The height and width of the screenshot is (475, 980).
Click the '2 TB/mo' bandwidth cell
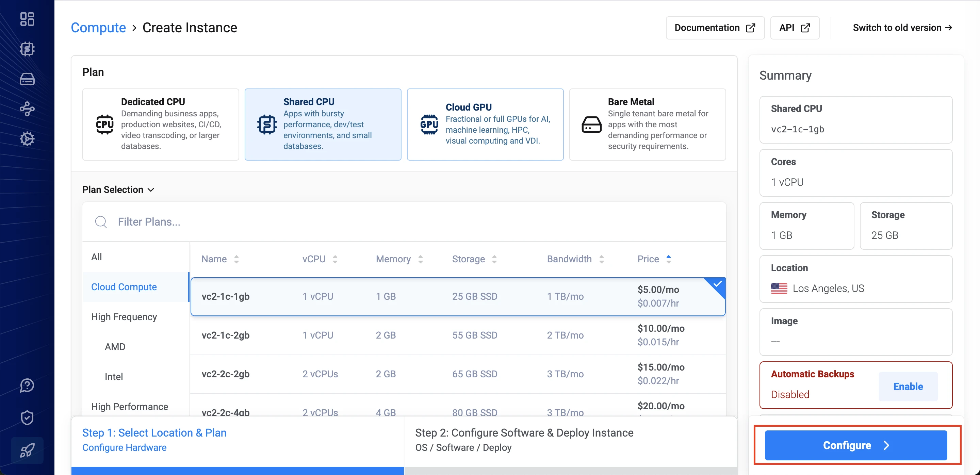click(x=565, y=335)
